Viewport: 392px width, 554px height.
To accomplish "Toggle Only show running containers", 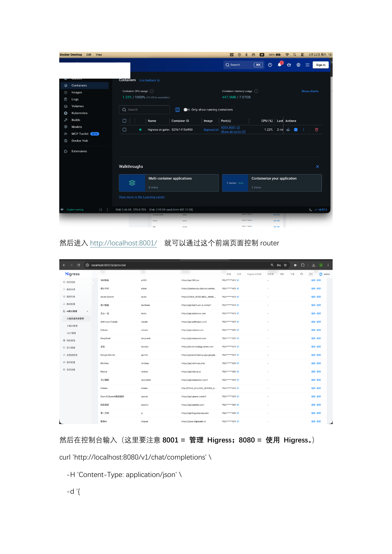I will point(187,110).
